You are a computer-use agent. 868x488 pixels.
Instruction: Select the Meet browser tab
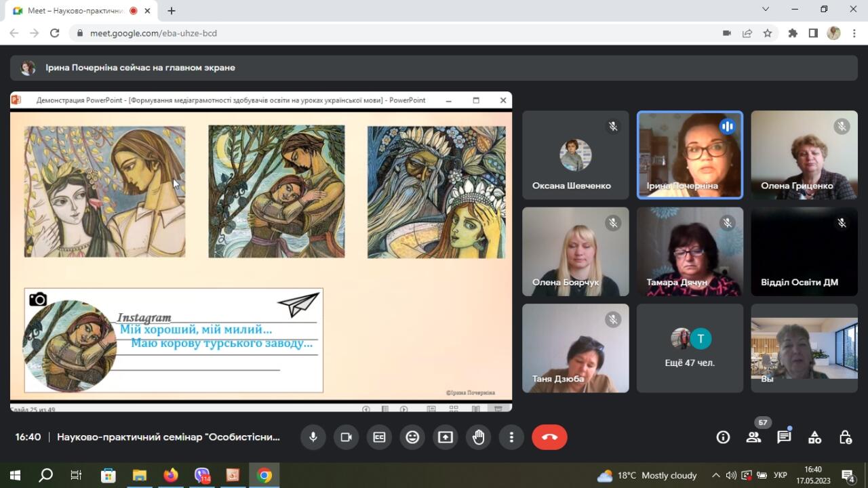point(81,11)
